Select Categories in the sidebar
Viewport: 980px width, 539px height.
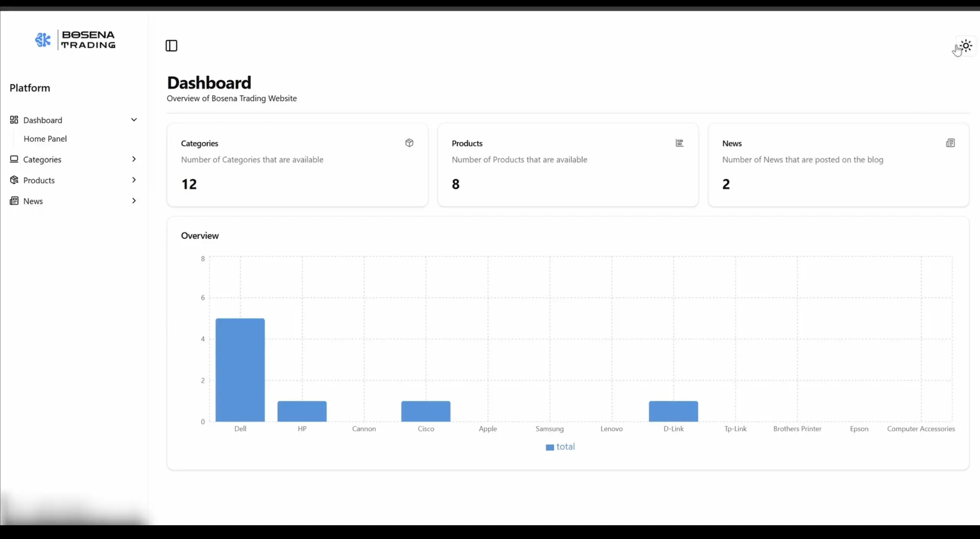(x=43, y=160)
